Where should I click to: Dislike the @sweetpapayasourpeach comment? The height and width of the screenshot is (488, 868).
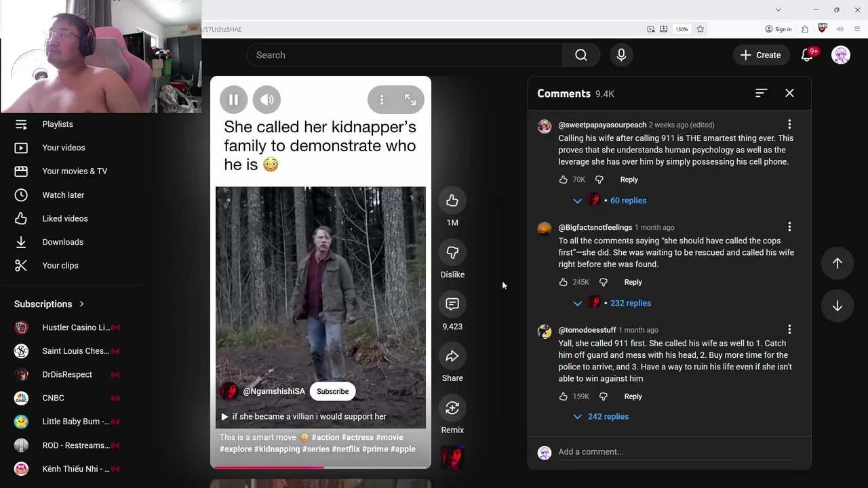point(599,180)
